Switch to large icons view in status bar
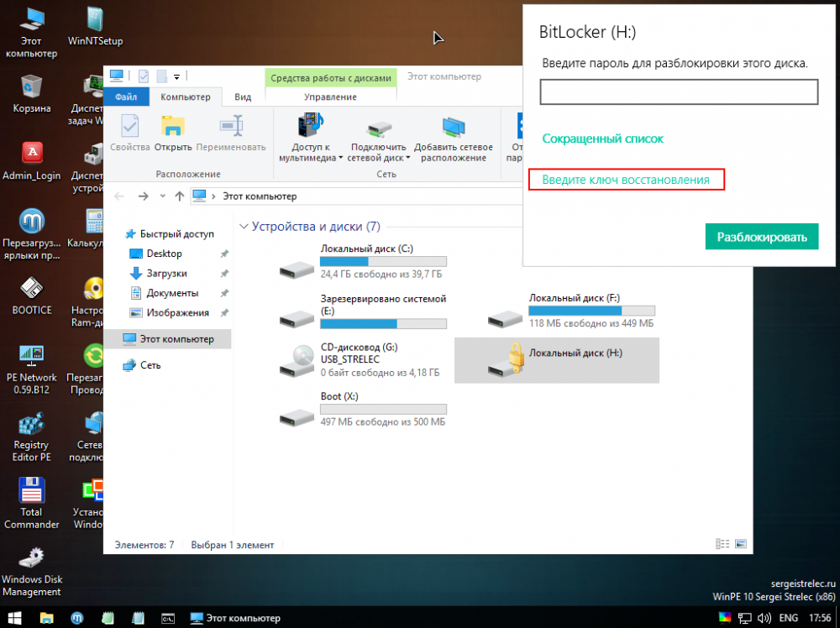The height and width of the screenshot is (628, 840). tap(739, 545)
